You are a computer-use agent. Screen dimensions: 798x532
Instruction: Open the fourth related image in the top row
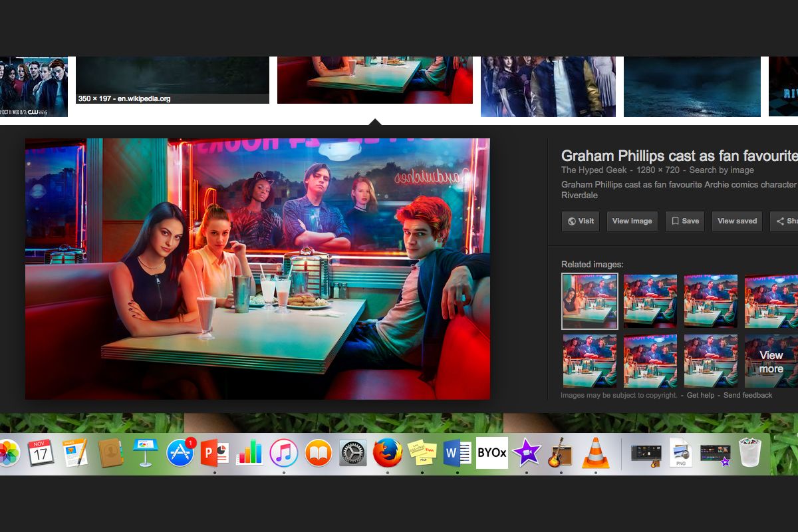coord(771,301)
